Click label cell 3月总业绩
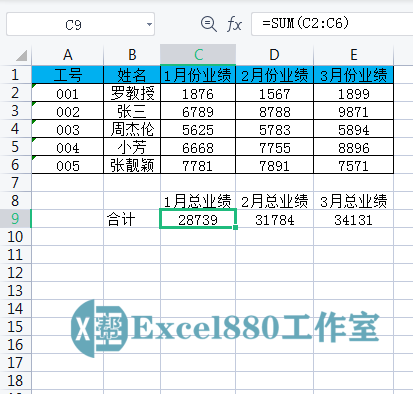 point(354,201)
